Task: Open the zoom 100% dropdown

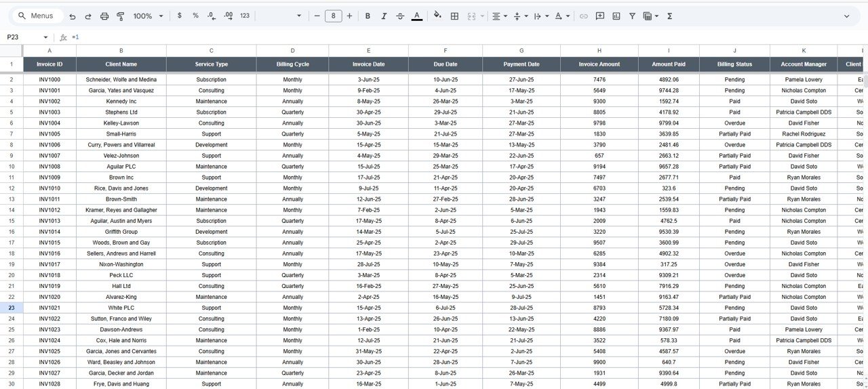Action: coord(148,16)
